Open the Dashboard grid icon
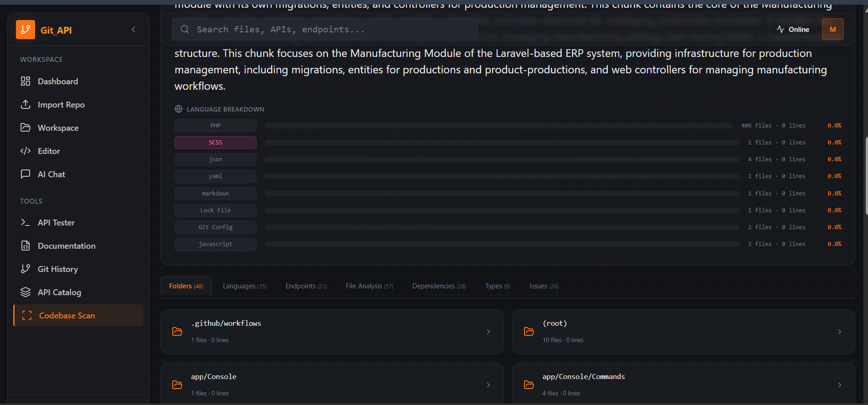The height and width of the screenshot is (405, 868). click(x=26, y=81)
